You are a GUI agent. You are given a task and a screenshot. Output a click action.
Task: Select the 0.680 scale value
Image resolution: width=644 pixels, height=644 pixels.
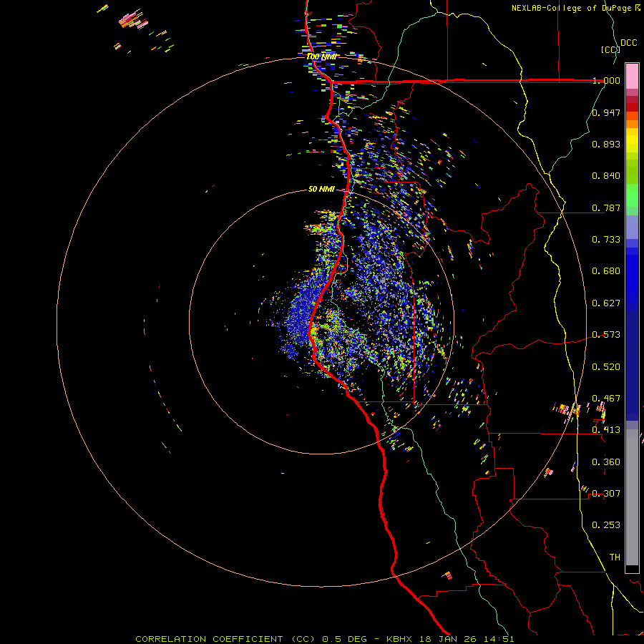[x=606, y=271]
